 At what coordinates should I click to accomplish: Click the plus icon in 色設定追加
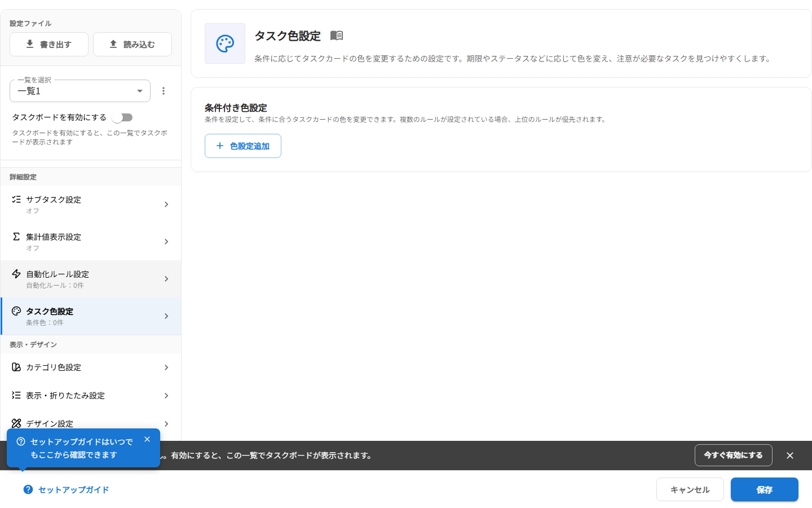click(x=220, y=146)
